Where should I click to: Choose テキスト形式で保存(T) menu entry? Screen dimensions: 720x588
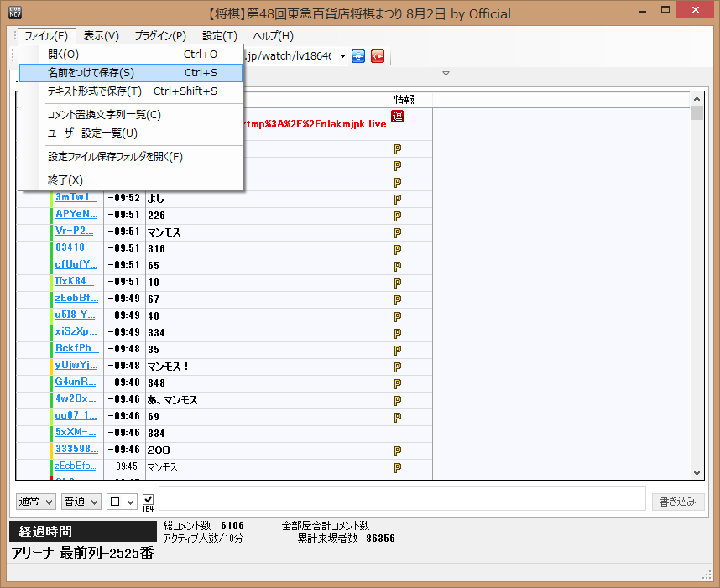tap(95, 91)
